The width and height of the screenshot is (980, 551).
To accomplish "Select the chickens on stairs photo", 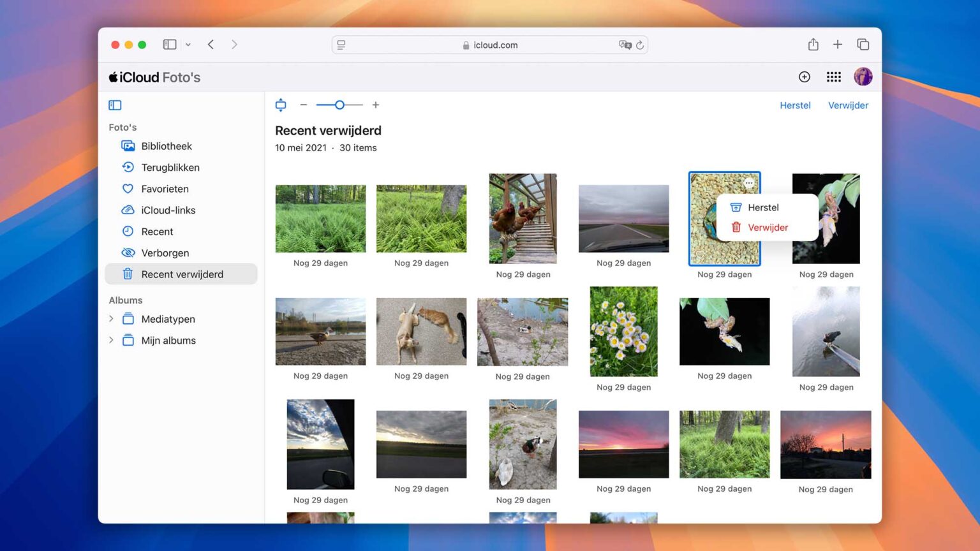I will pyautogui.click(x=523, y=219).
